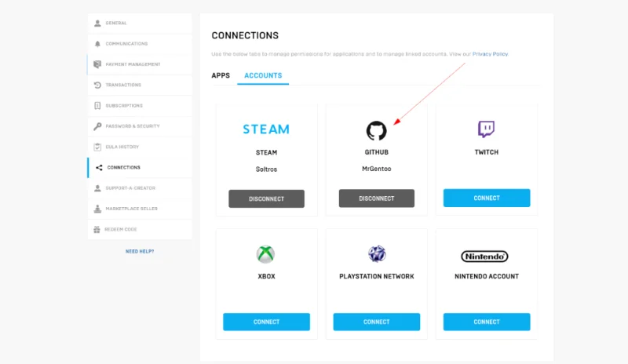628x364 pixels.
Task: Click the Redeem Code gift icon
Action: tap(97, 229)
